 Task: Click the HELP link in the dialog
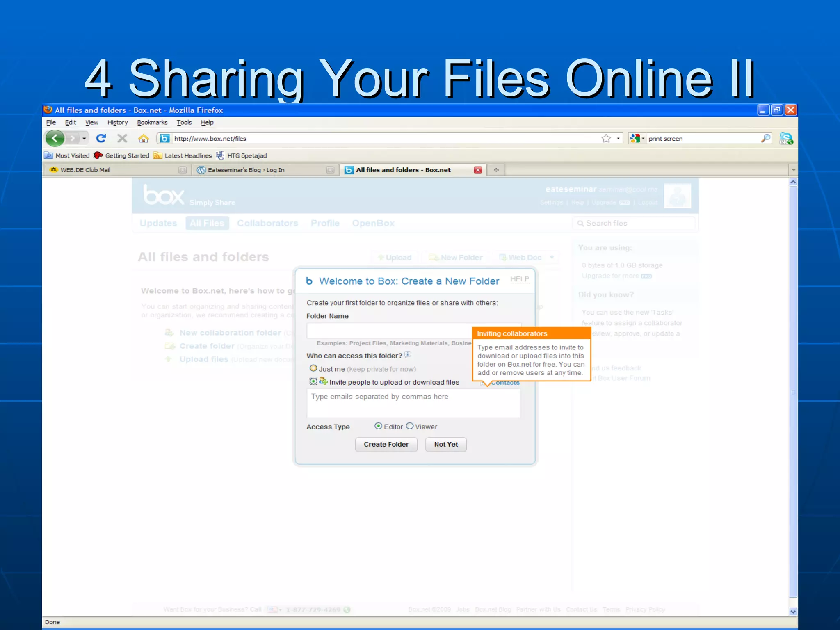click(519, 279)
